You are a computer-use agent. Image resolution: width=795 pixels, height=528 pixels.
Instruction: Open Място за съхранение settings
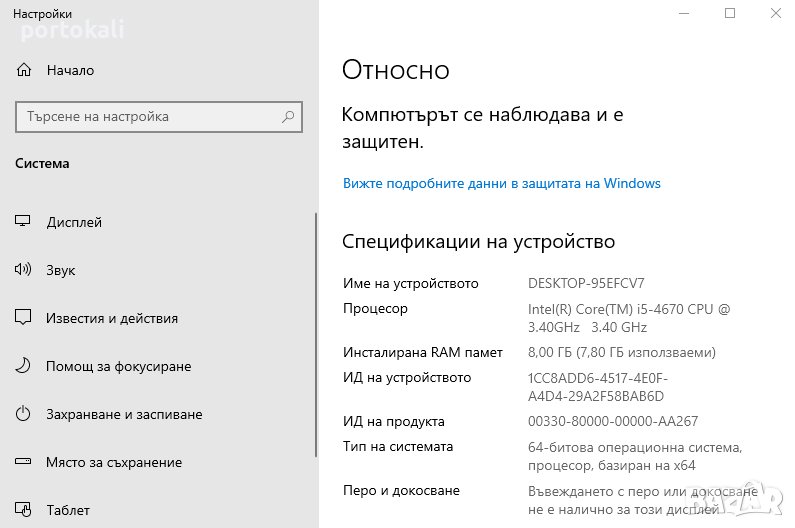click(114, 462)
